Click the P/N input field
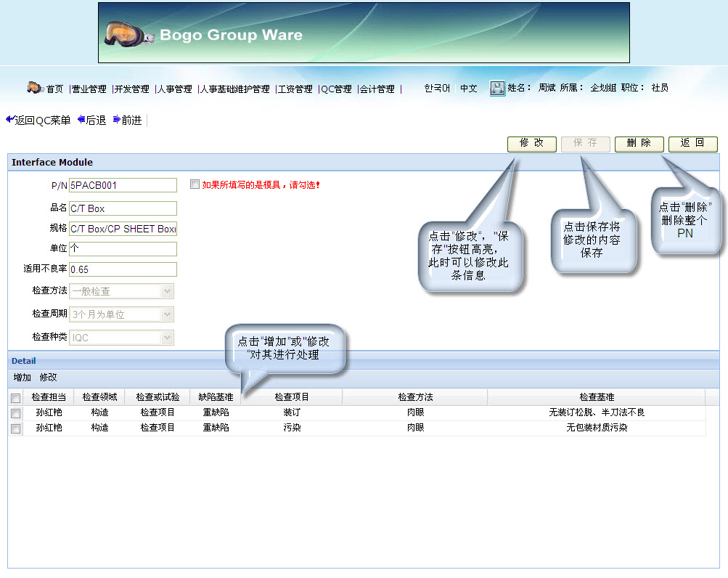This screenshot has width=728, height=578. pos(123,185)
